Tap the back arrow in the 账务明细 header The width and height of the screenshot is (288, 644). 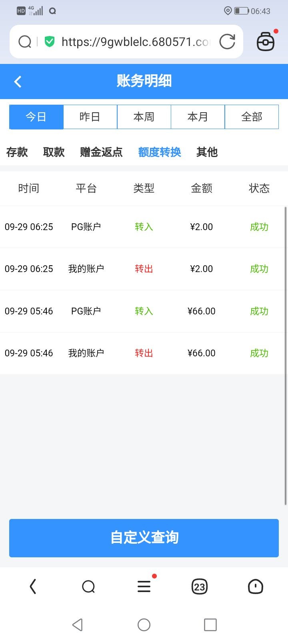coord(18,82)
